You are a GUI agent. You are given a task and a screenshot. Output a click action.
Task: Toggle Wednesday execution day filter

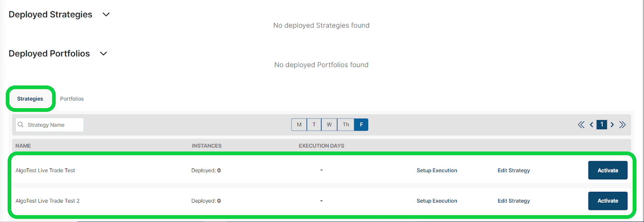coord(329,125)
